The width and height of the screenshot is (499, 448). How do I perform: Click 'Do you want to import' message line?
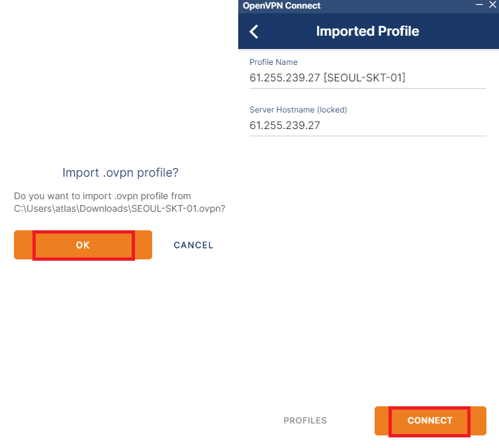tap(102, 196)
